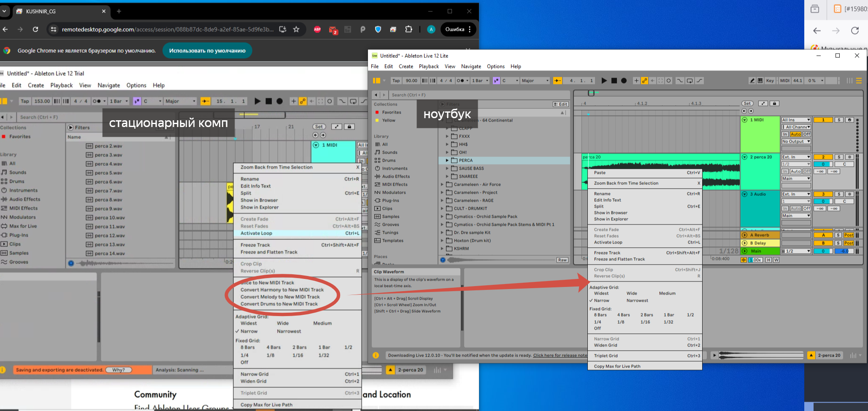The width and height of the screenshot is (868, 411).
Task: Click Tap tempo button in Lite window
Action: pyautogui.click(x=396, y=81)
